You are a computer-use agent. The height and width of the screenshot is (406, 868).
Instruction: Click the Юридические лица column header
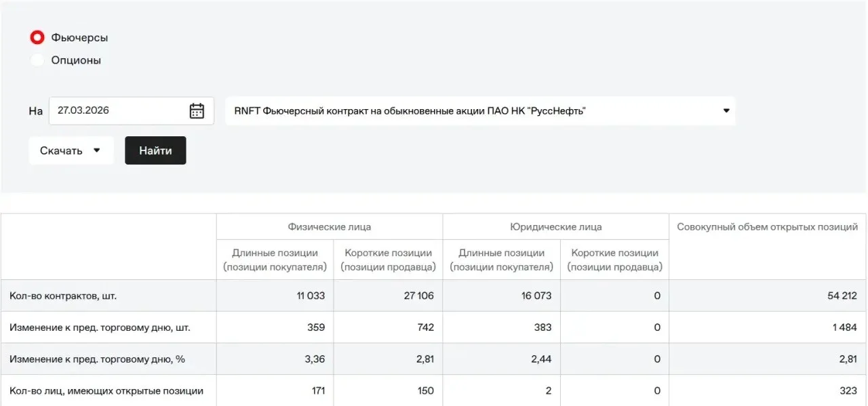click(556, 227)
